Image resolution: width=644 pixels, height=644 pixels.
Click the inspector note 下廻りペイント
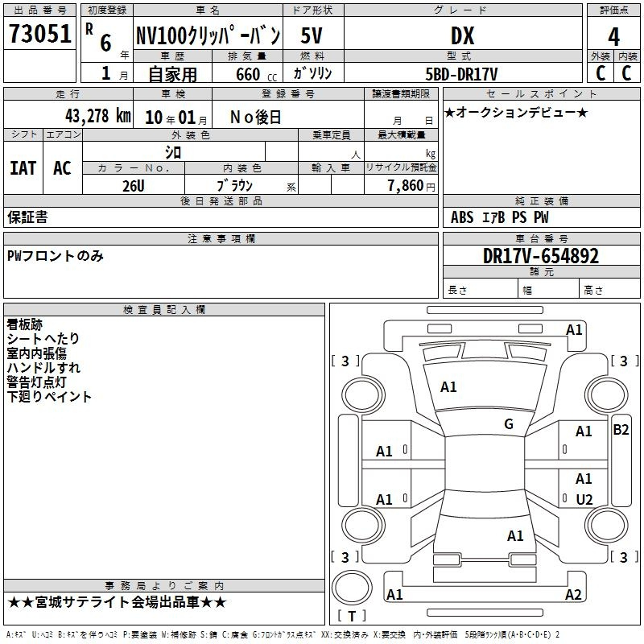(x=49, y=396)
